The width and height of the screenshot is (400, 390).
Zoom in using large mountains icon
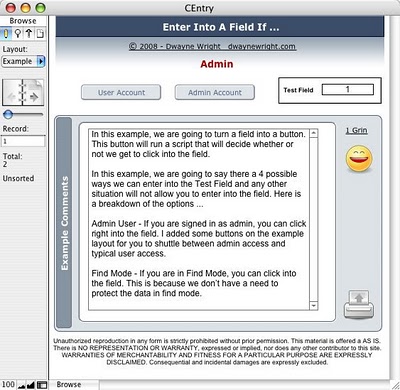30,385
